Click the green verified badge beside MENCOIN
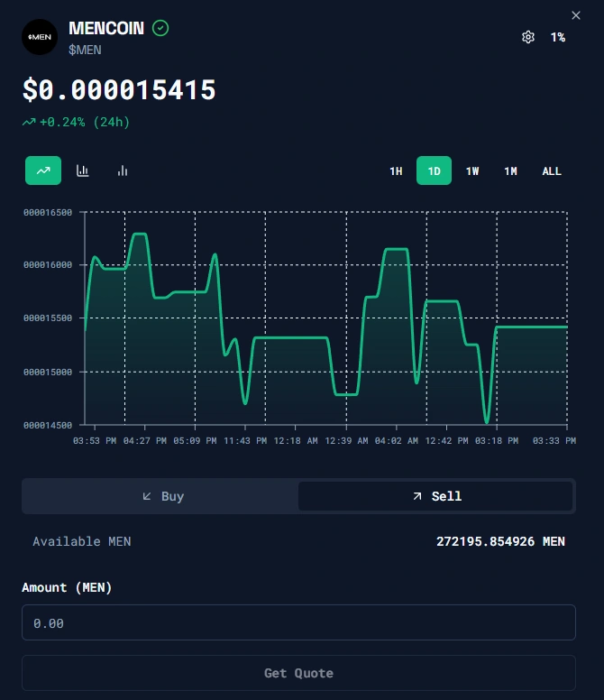The image size is (604, 700). [160, 28]
